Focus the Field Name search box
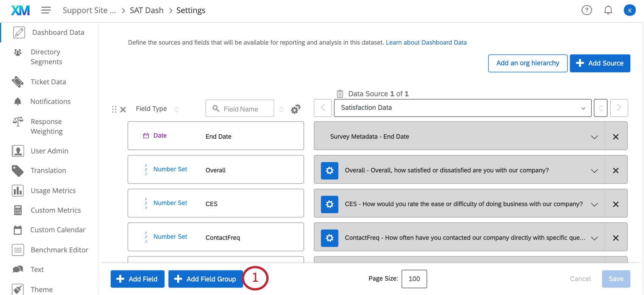The width and height of the screenshot is (644, 295). click(240, 109)
